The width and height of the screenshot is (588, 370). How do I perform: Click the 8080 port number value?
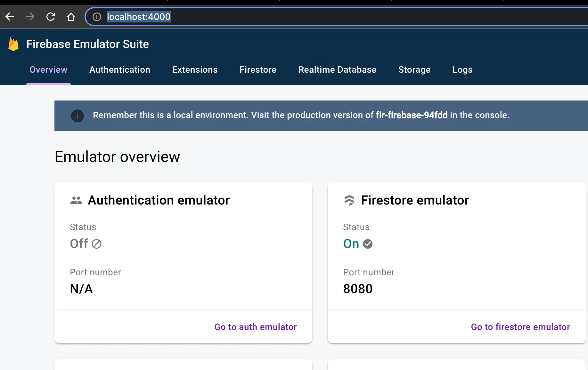click(358, 289)
